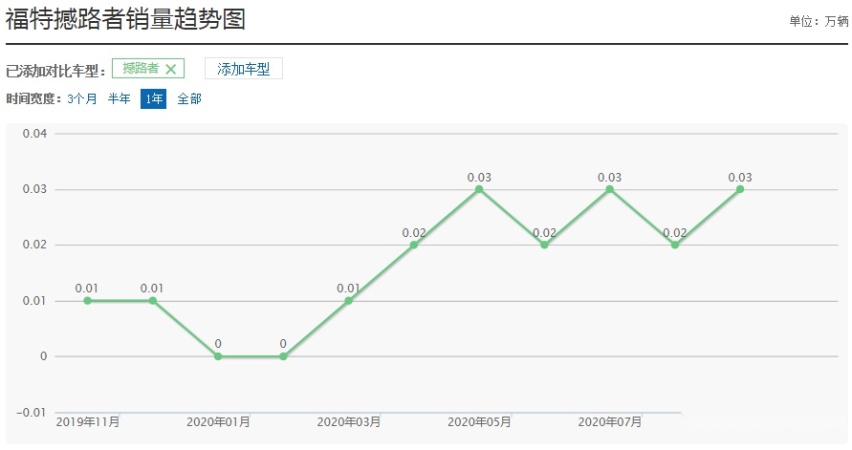Click the 2020年07月 data point at 0.03

[x=610, y=189]
